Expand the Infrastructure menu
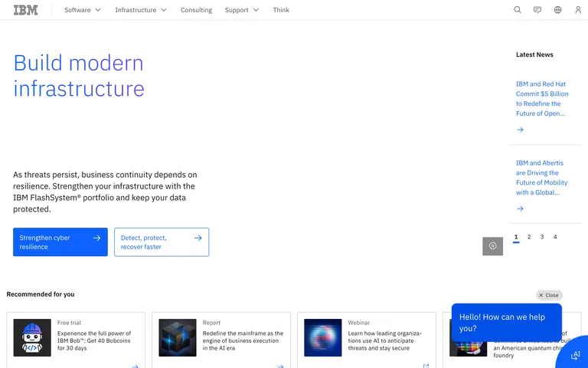 (141, 10)
